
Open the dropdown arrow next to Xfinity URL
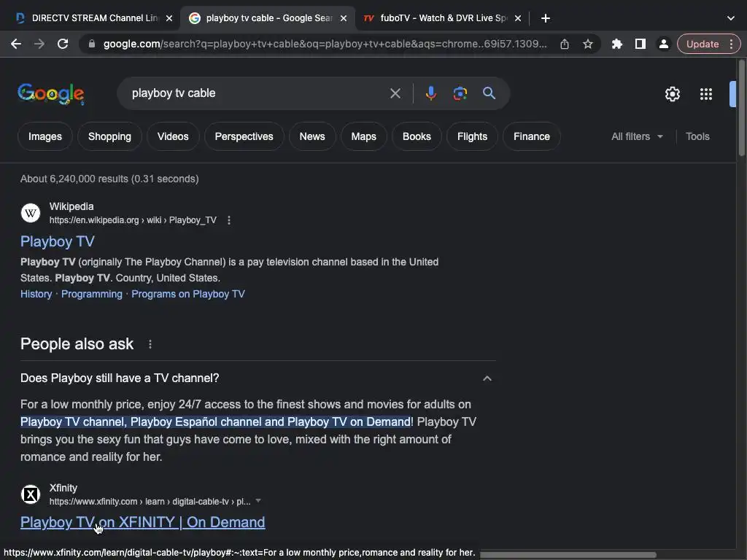[258, 501]
